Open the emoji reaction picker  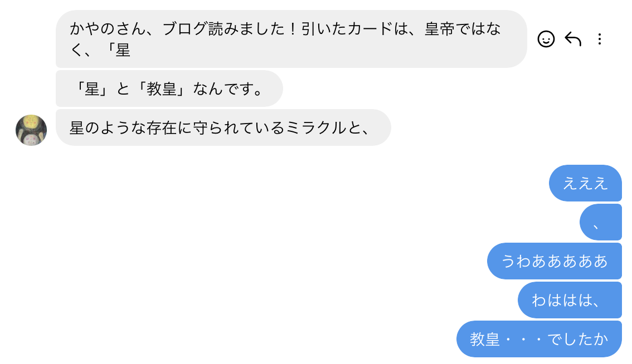(546, 39)
